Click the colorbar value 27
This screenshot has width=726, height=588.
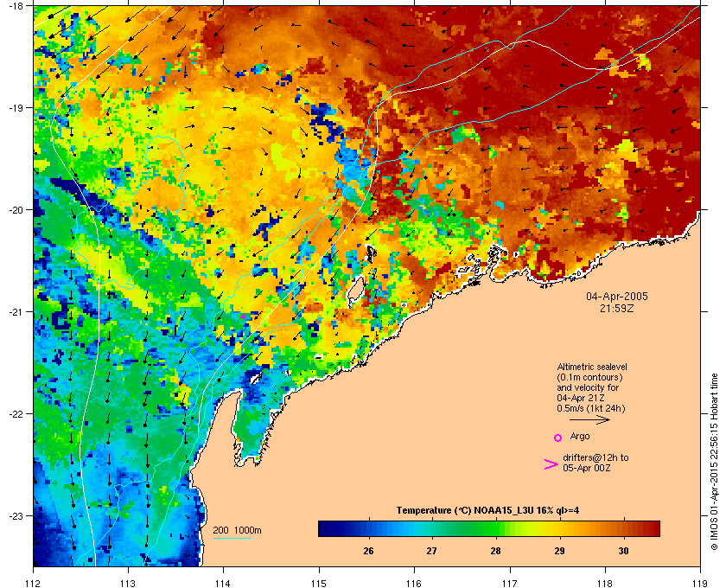tap(431, 551)
